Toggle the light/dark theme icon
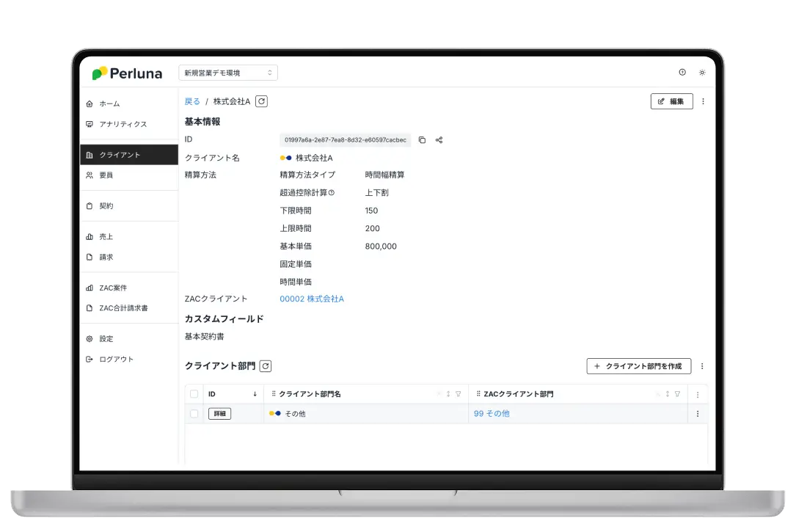 (x=702, y=73)
